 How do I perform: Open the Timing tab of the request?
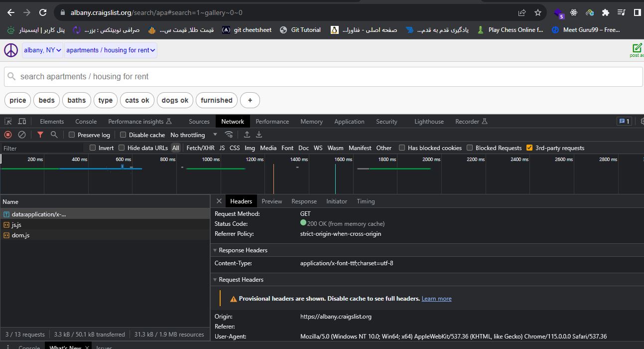(x=366, y=201)
